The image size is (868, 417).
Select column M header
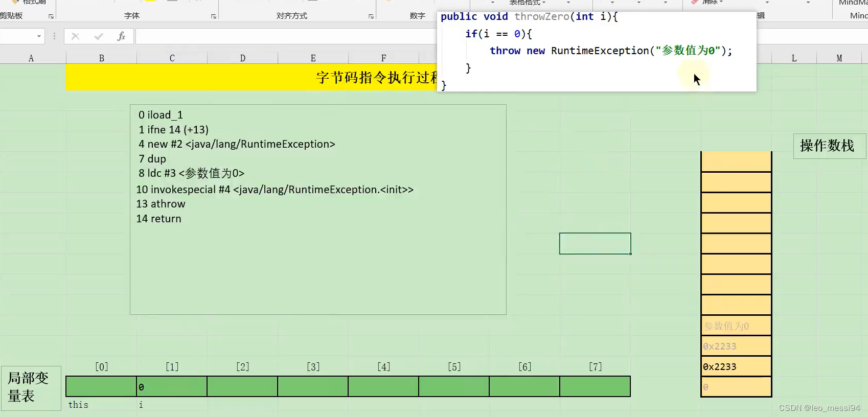click(839, 58)
